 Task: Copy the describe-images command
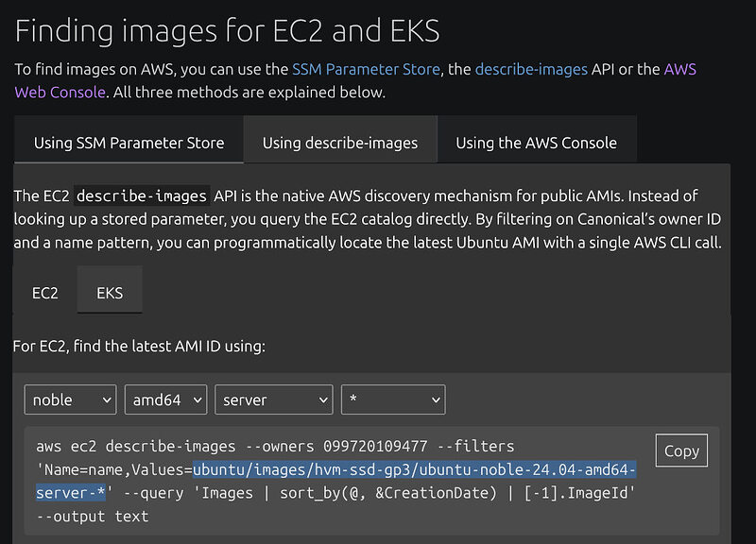tap(681, 450)
